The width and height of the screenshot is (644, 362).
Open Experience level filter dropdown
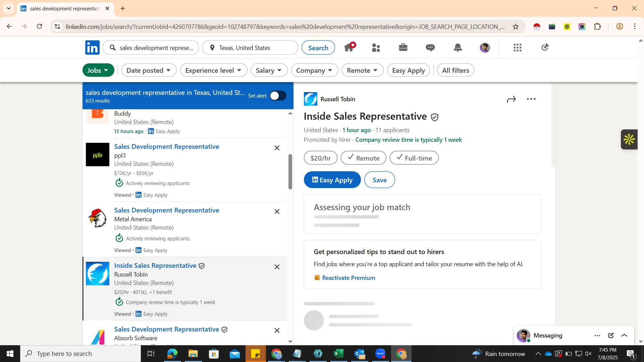(214, 70)
